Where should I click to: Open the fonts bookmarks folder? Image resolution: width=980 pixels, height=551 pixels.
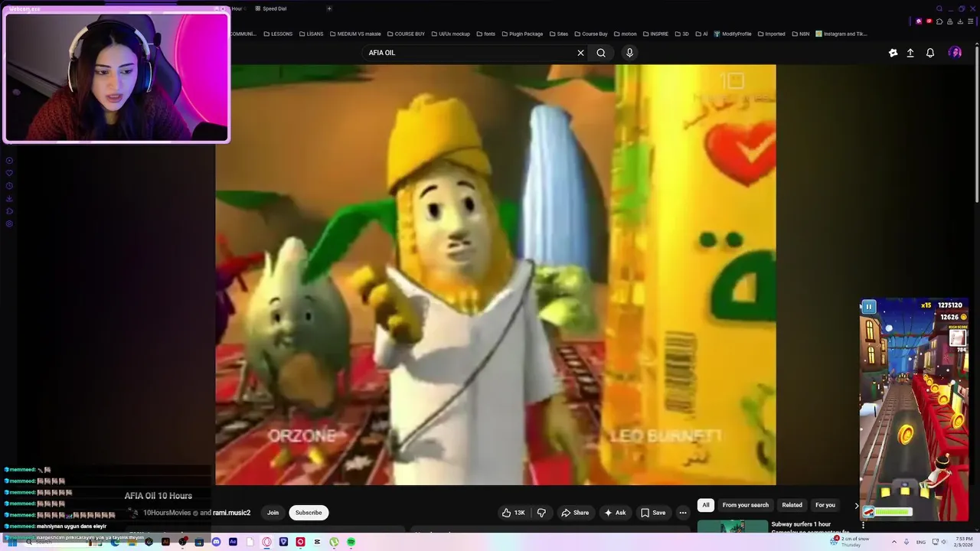point(485,34)
